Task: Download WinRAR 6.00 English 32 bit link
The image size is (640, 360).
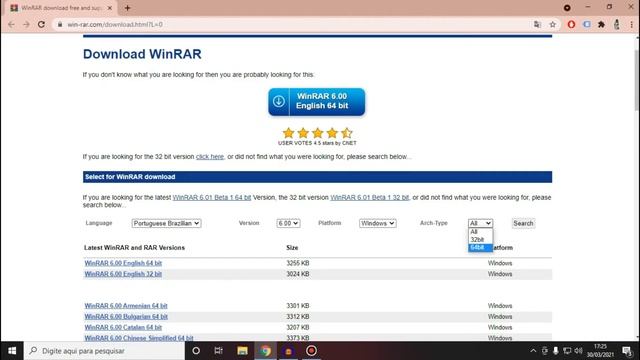Action: pyautogui.click(x=123, y=274)
